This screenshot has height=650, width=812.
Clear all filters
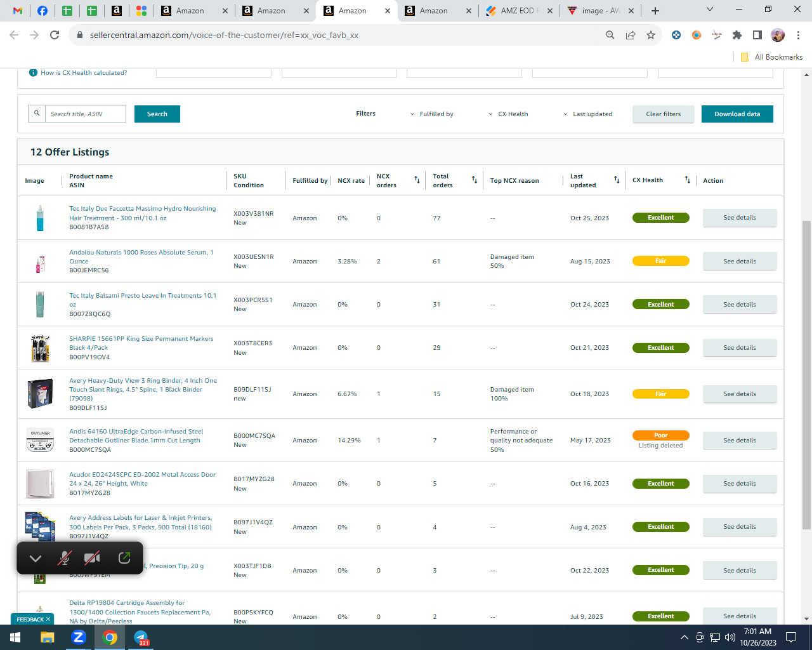pyautogui.click(x=664, y=114)
